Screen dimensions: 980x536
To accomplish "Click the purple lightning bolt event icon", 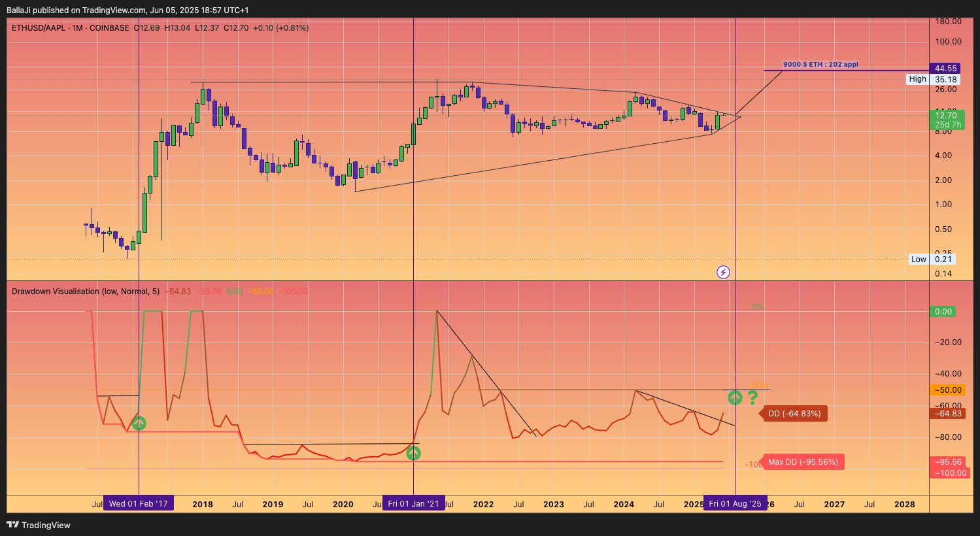I will pyautogui.click(x=723, y=272).
